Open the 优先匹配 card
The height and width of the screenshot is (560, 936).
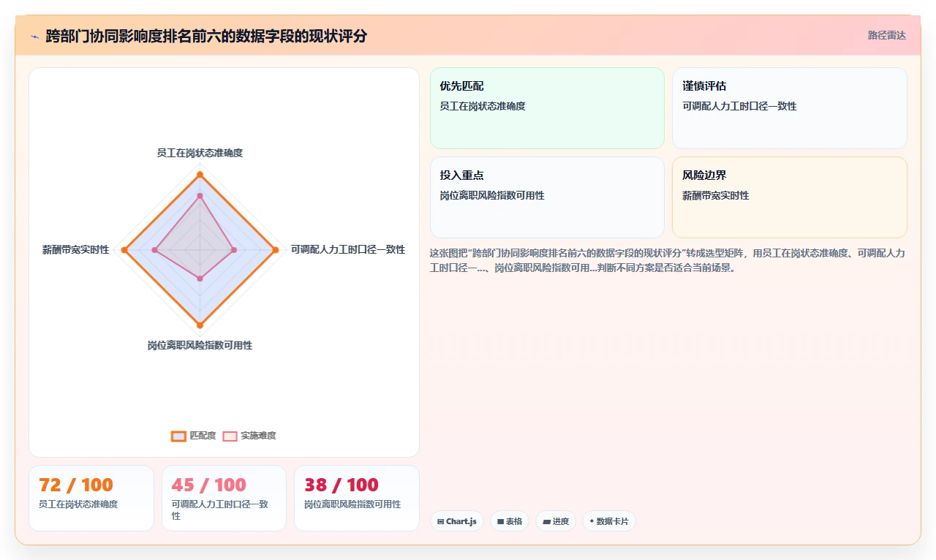(547, 108)
